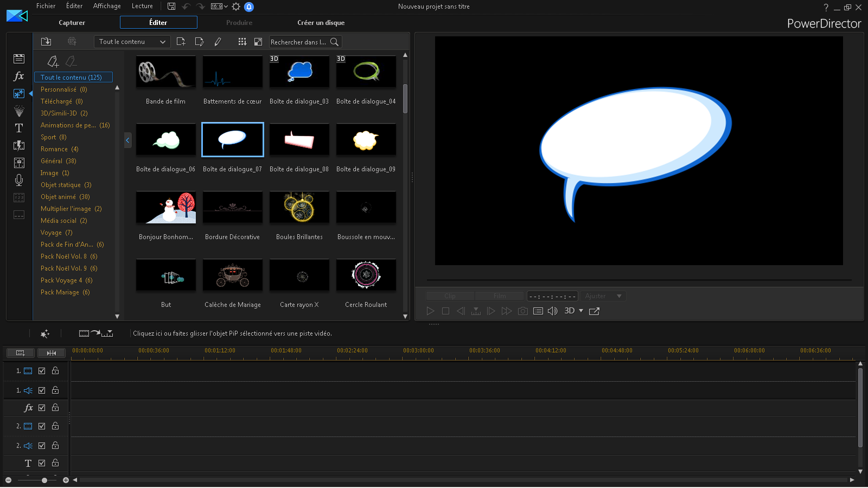Adjust the timeline zoom slider handle

(x=44, y=480)
